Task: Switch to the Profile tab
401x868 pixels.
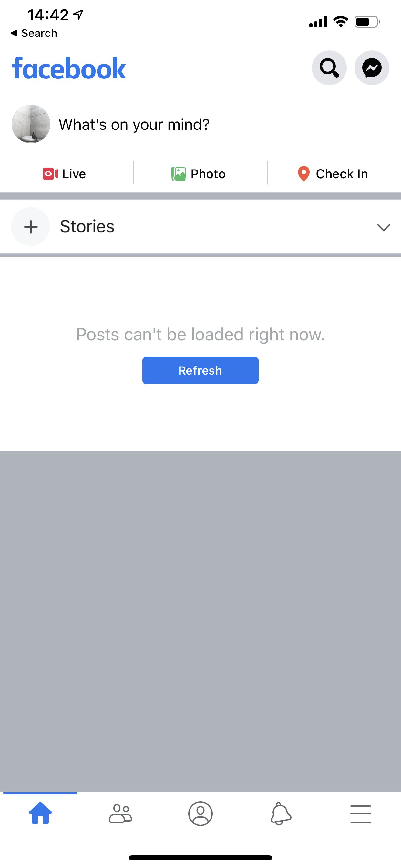Action: point(200,814)
